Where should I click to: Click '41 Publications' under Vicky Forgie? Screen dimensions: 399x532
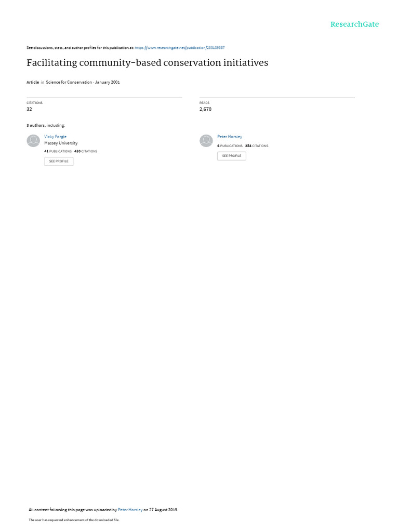[58, 151]
